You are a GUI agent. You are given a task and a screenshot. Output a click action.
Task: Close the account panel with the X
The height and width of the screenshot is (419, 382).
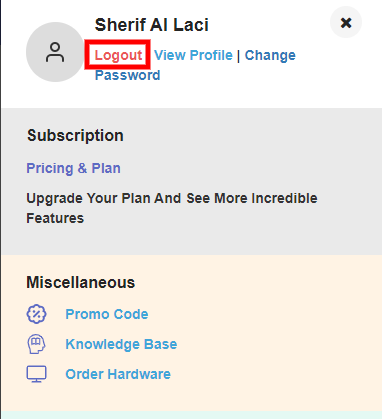point(346,22)
